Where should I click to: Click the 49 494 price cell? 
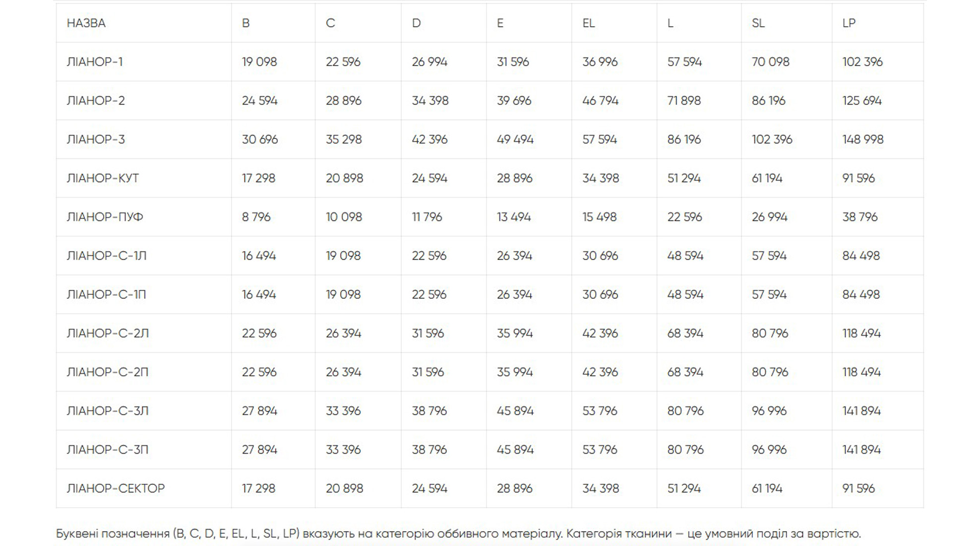[515, 139]
